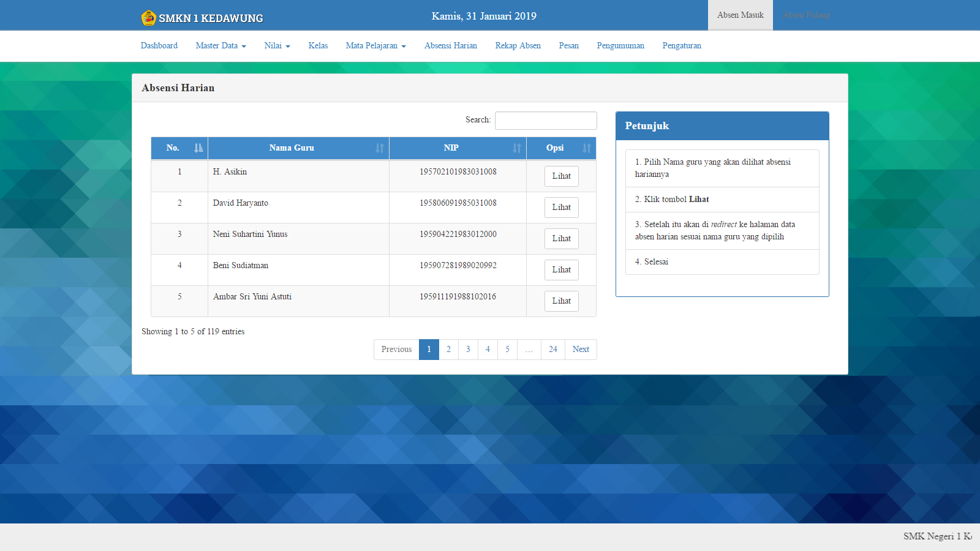
Task: Click the sort icon on Opsi column
Action: point(586,148)
